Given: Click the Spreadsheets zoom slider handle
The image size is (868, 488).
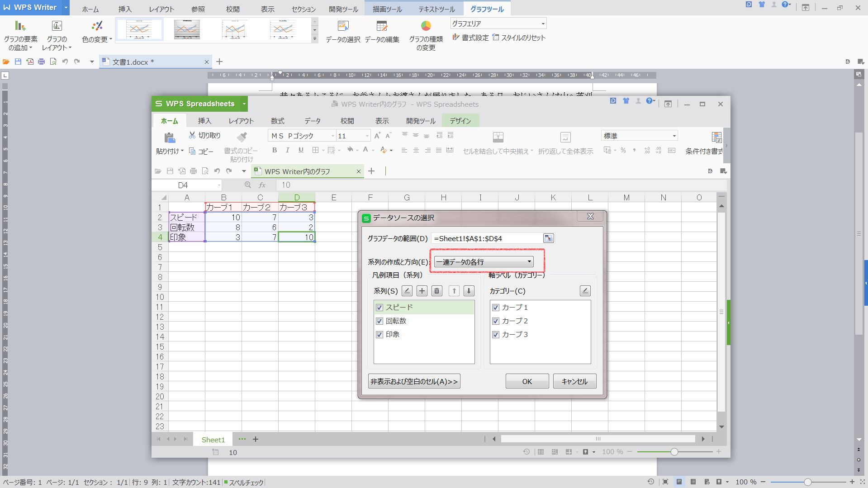Looking at the screenshot, I should click(x=674, y=451).
